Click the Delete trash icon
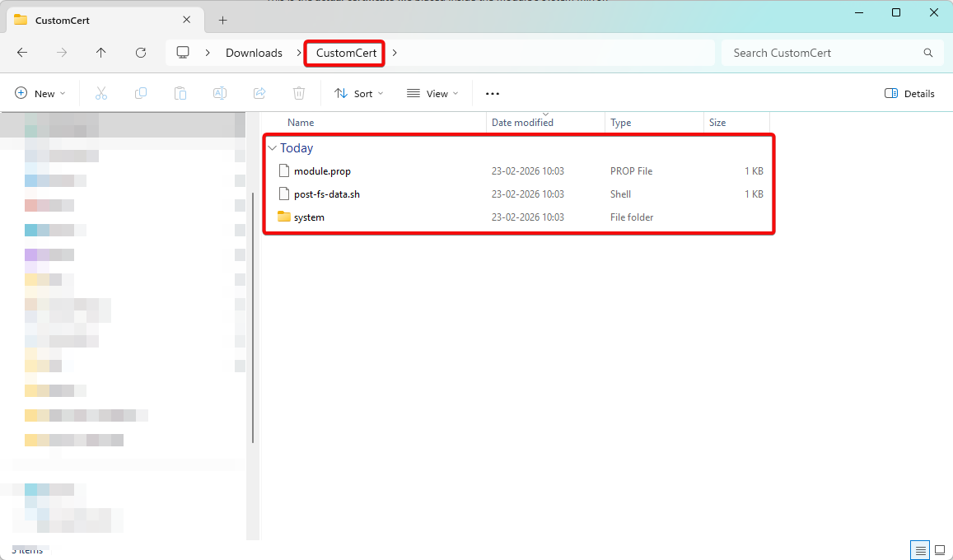Viewport: 953px width, 560px height. [299, 94]
